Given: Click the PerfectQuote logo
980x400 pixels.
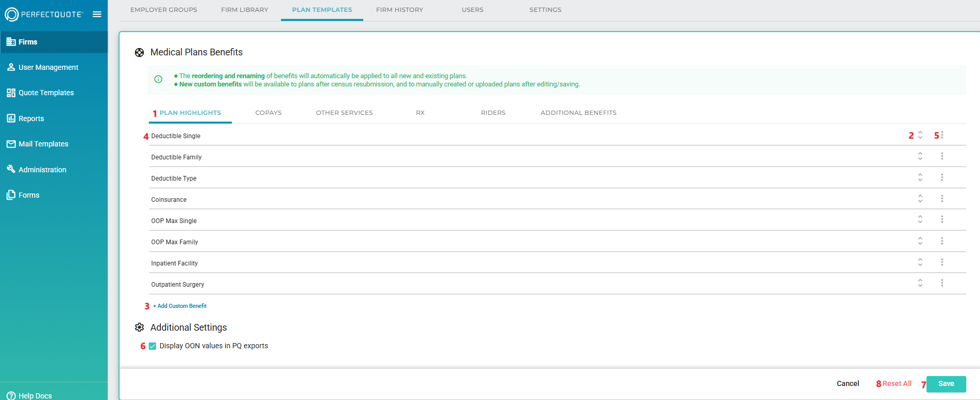Looking at the screenshot, I should point(44,14).
